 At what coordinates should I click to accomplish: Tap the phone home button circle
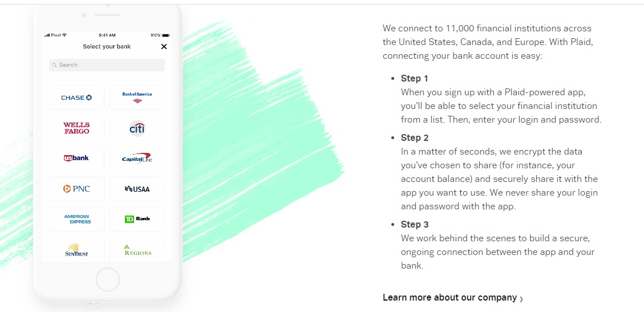108,279
